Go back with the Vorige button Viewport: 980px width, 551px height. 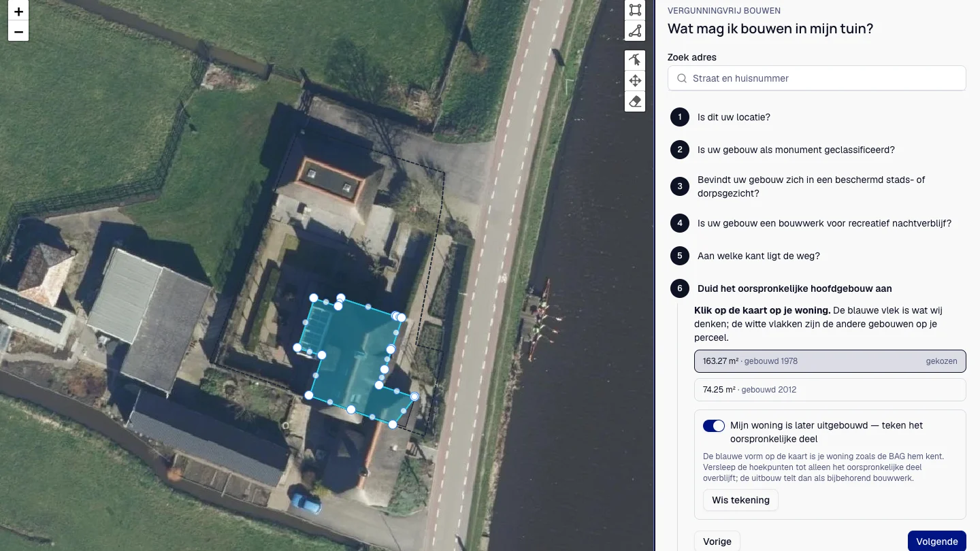pos(717,541)
